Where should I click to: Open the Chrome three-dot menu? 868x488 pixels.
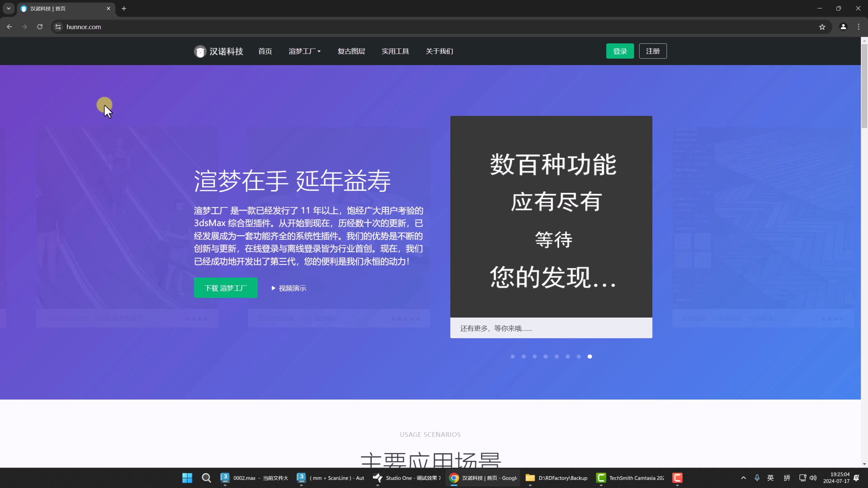[x=858, y=27]
